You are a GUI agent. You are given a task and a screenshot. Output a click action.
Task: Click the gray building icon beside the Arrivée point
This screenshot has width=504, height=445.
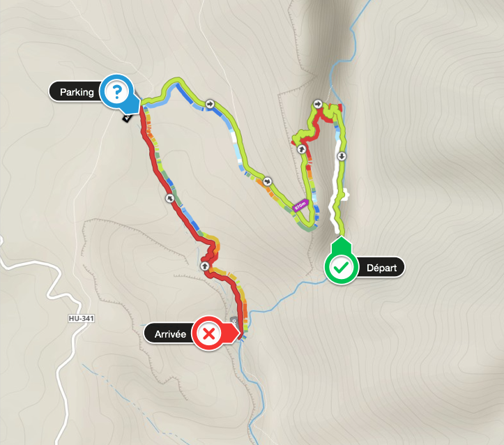tap(234, 321)
